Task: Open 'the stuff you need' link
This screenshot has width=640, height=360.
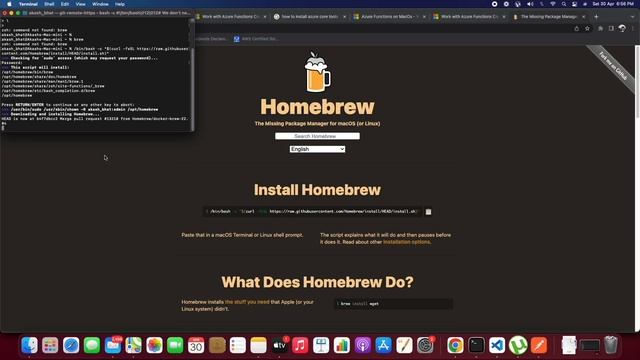Action: 247,302
